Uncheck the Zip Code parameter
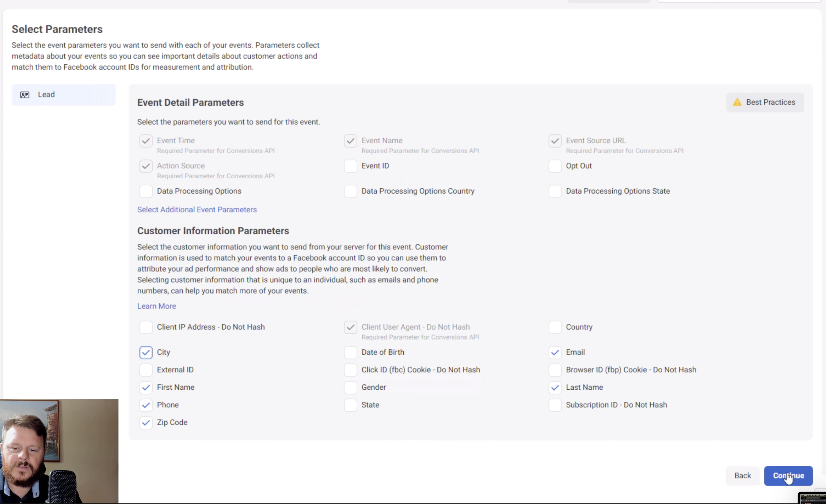The height and width of the screenshot is (504, 826). pos(146,423)
